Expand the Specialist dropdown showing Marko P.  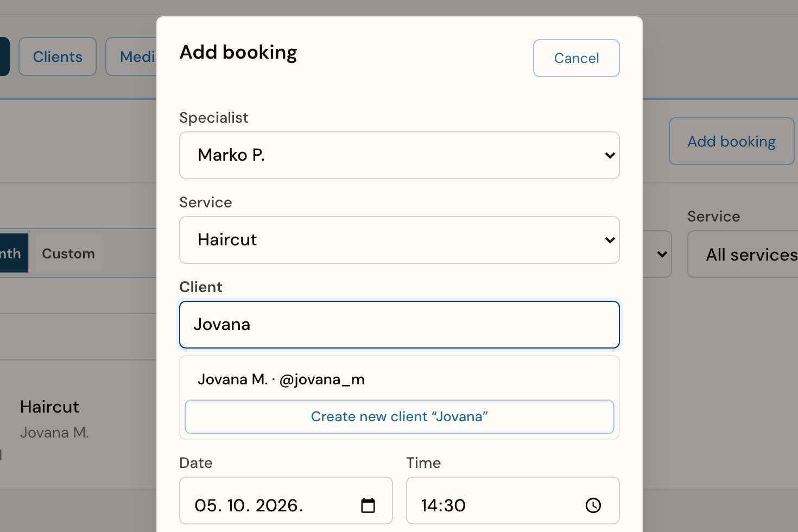pyautogui.click(x=400, y=155)
